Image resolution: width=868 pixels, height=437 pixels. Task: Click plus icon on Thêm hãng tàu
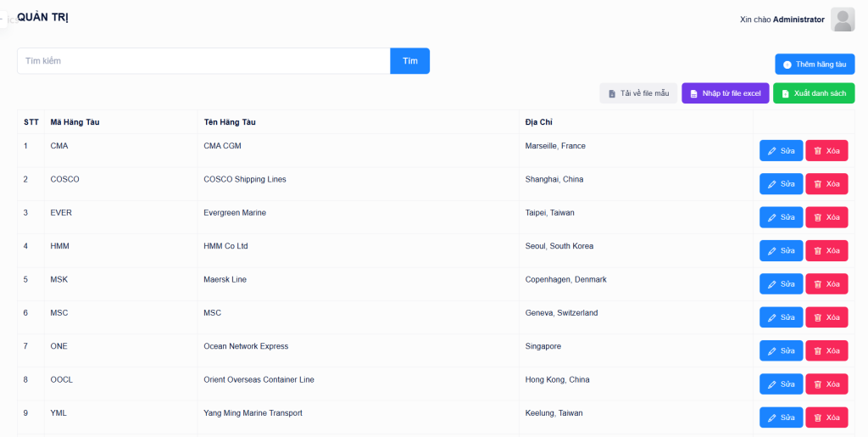[787, 64]
